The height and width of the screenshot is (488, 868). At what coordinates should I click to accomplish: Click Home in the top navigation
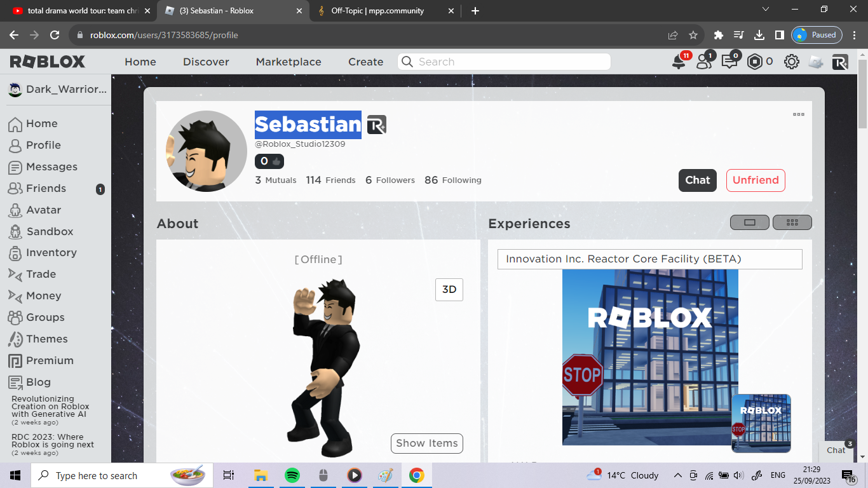[x=140, y=62]
